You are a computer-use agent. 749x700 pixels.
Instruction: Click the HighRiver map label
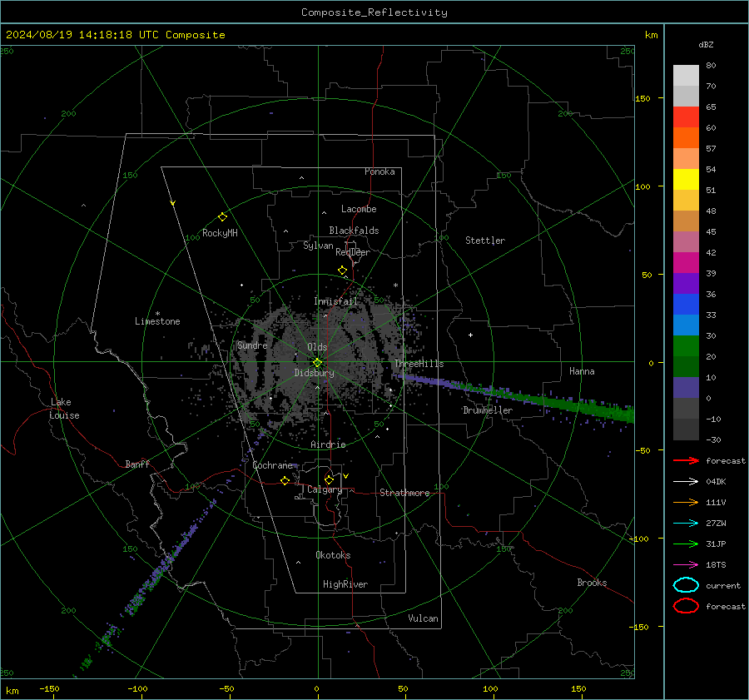pos(345,584)
